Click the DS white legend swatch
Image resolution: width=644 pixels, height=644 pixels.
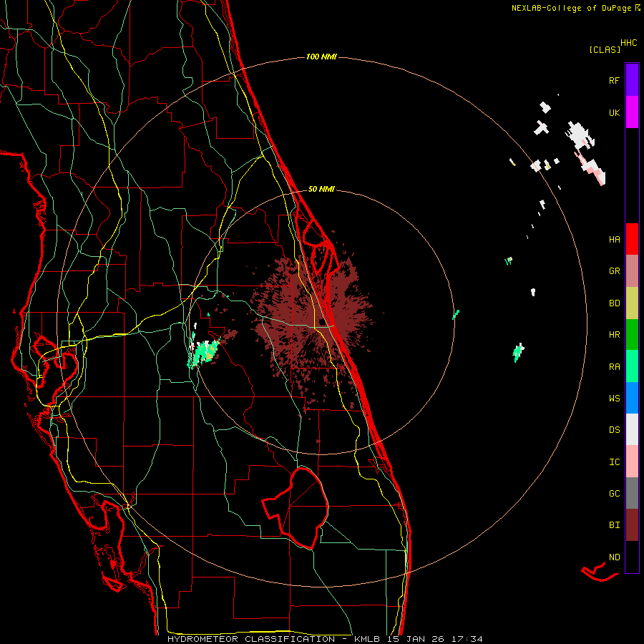(x=632, y=429)
